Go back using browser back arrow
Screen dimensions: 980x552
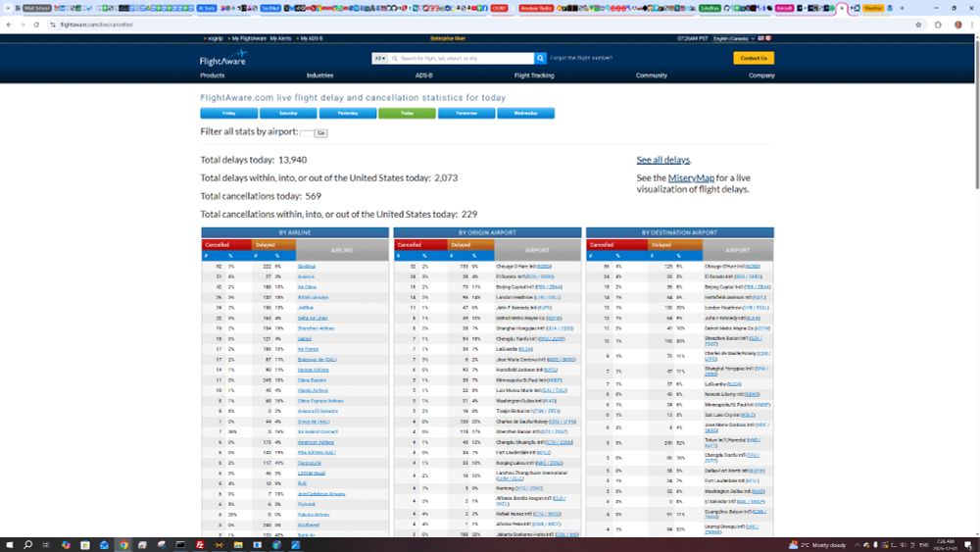(x=9, y=25)
